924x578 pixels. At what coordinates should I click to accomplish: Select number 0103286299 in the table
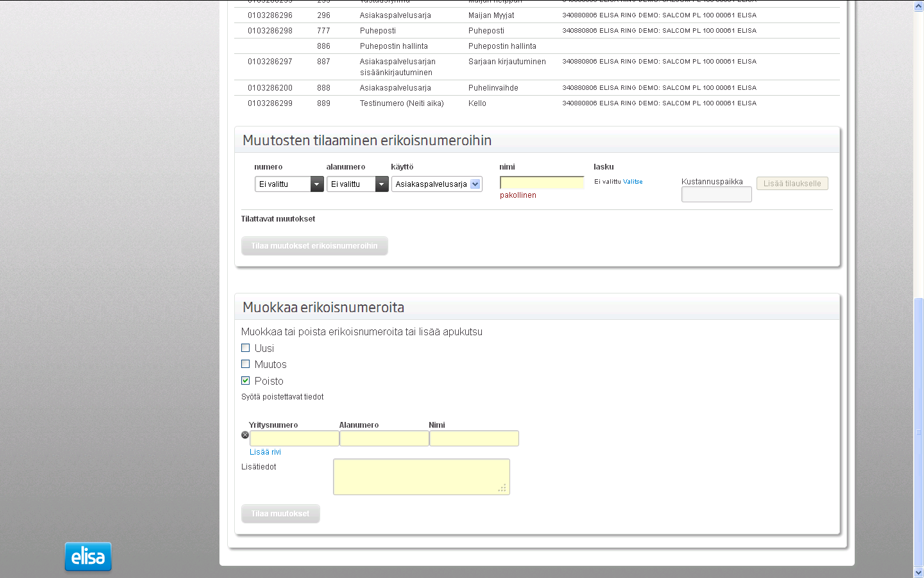[x=269, y=103]
